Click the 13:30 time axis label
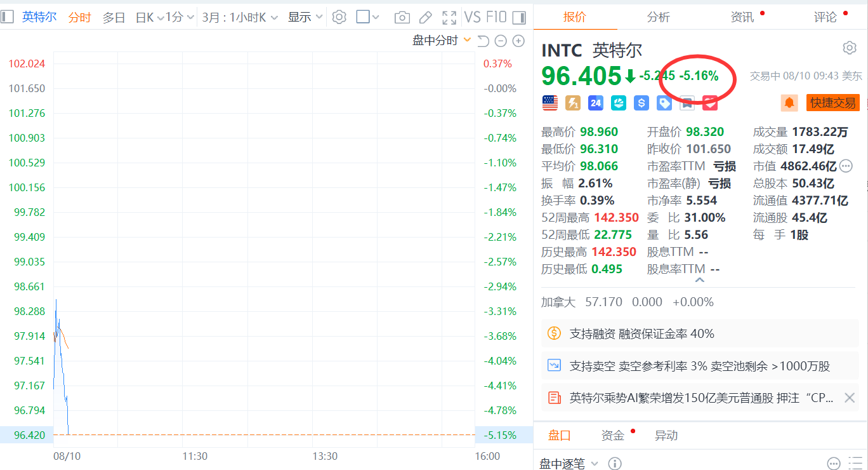The width and height of the screenshot is (868, 470). (325, 456)
